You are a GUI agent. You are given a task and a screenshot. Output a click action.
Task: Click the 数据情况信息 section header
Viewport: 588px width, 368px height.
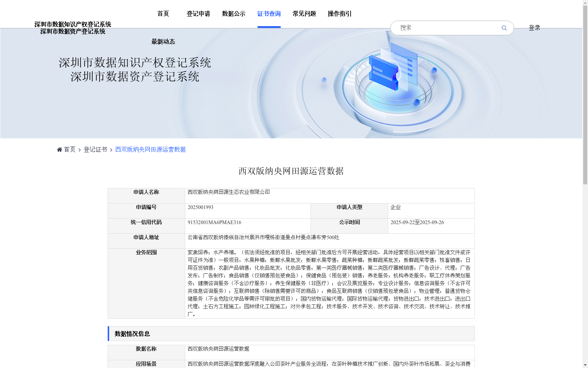291,333
